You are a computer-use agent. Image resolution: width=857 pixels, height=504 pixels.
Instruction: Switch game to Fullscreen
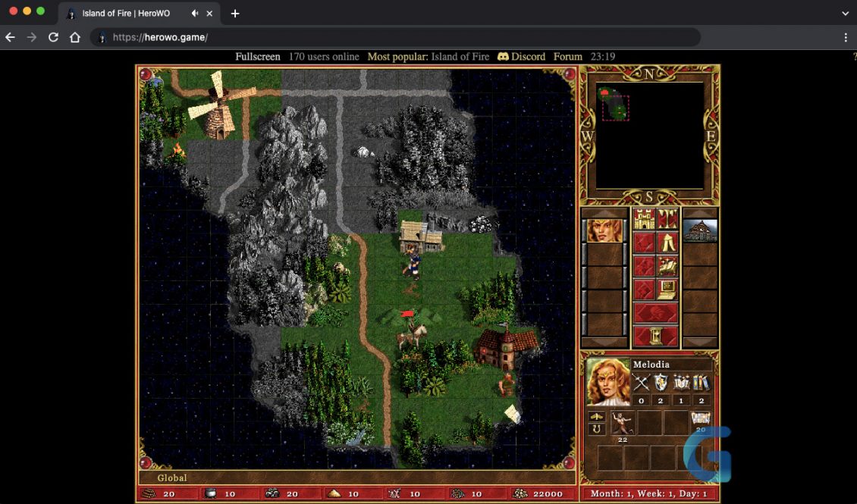coord(258,57)
